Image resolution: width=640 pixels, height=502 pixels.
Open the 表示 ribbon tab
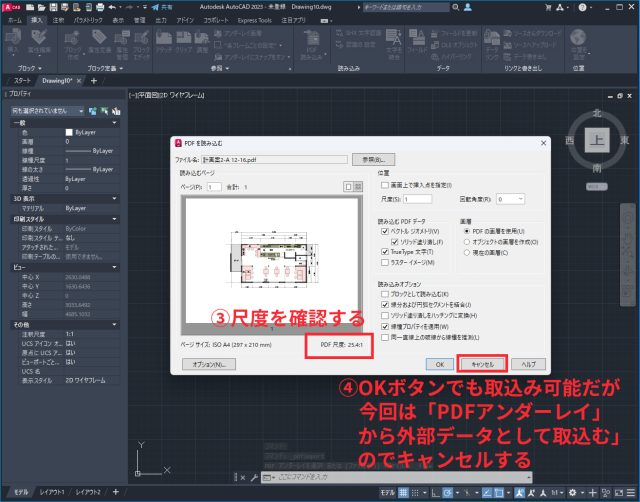click(x=117, y=19)
